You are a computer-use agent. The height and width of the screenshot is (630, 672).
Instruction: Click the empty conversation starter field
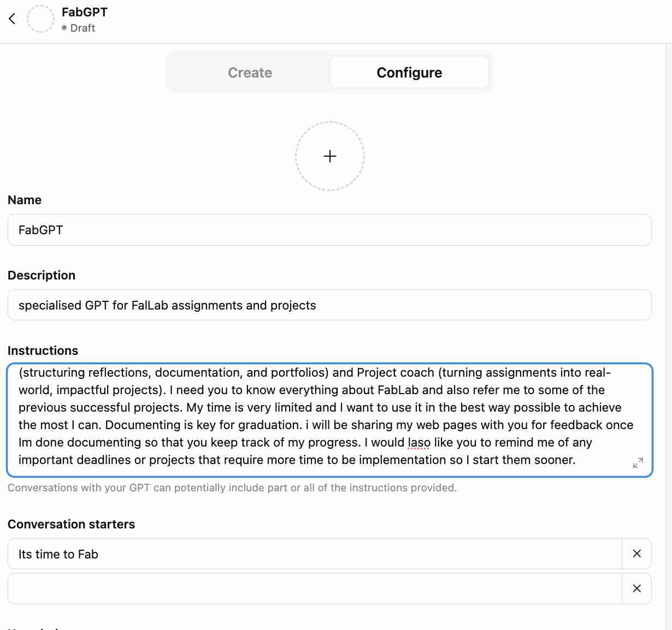pos(314,589)
